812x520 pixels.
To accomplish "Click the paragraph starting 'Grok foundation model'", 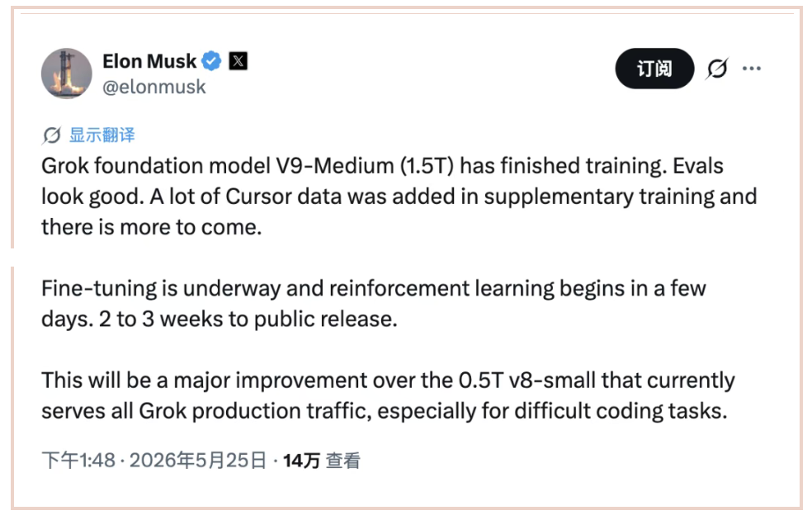I will tap(399, 196).
